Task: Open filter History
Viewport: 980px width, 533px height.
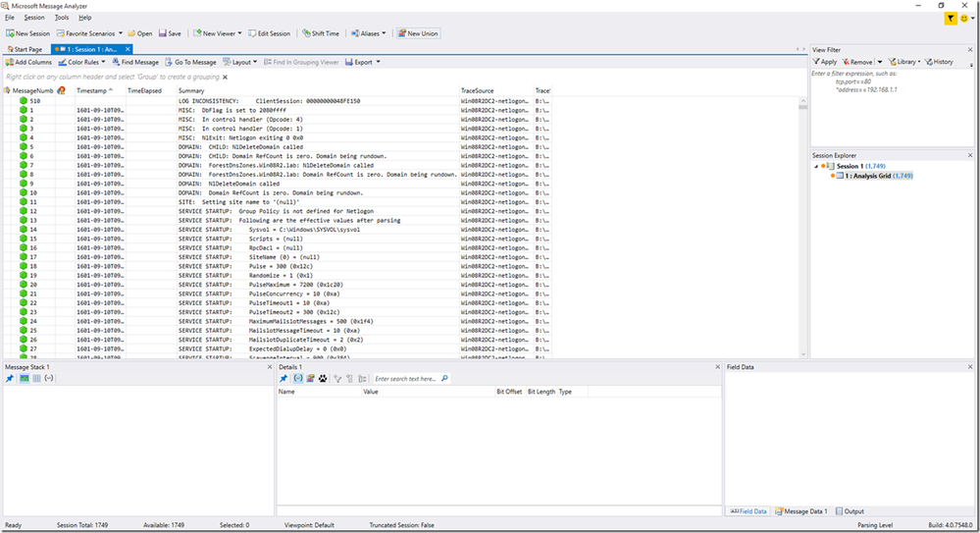Action: pos(939,62)
